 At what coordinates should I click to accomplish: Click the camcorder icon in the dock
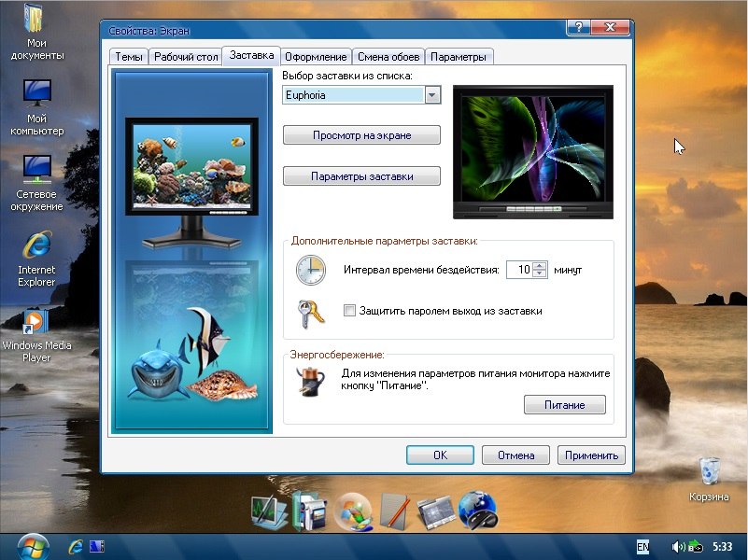point(308,510)
